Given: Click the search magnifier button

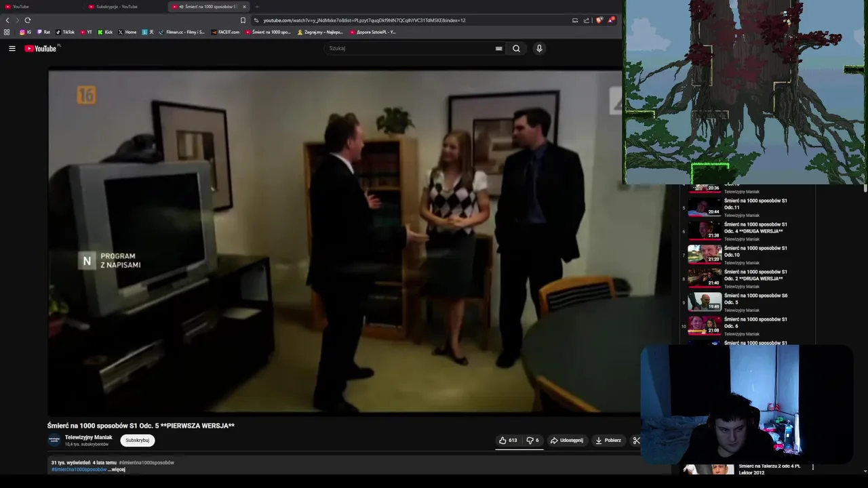Looking at the screenshot, I should [x=516, y=48].
